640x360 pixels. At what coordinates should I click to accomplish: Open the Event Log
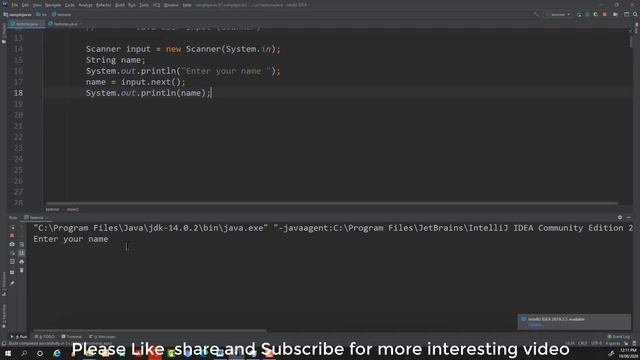[619, 337]
